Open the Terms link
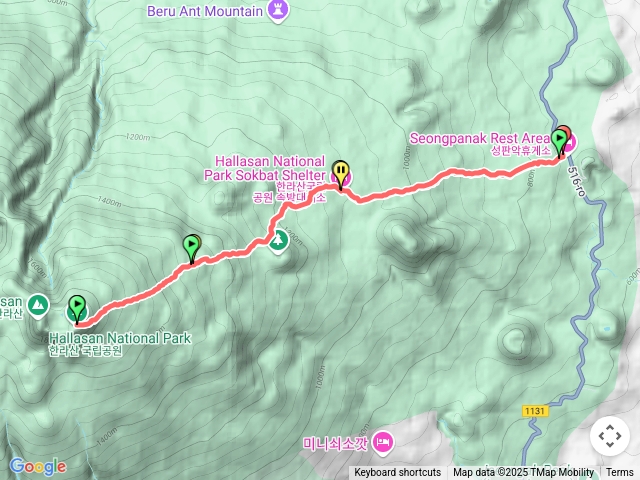Image resolution: width=640 pixels, height=480 pixels. click(x=619, y=473)
